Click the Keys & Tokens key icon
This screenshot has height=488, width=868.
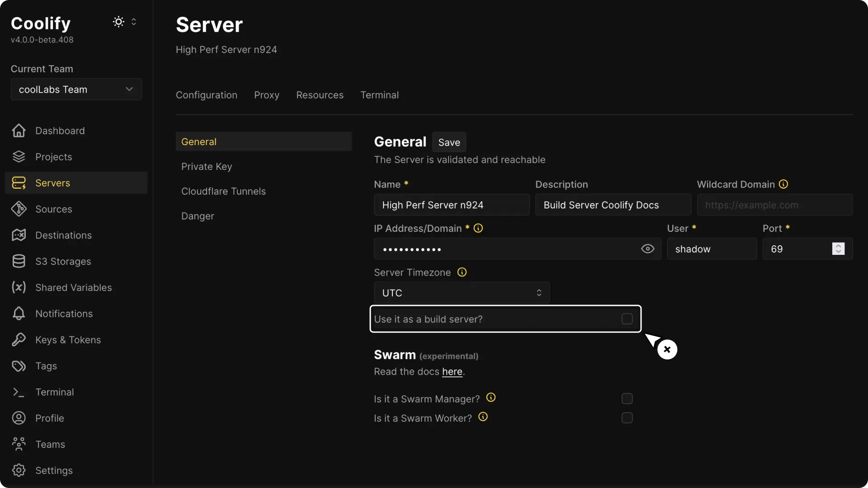(18, 340)
